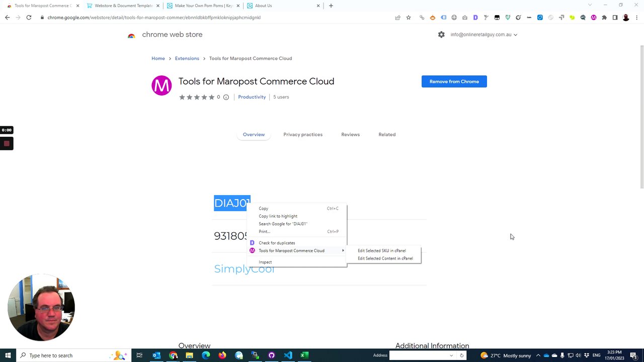Image resolution: width=644 pixels, height=362 pixels.
Task: Open Visual Studio Code from taskbar
Action: (288, 355)
